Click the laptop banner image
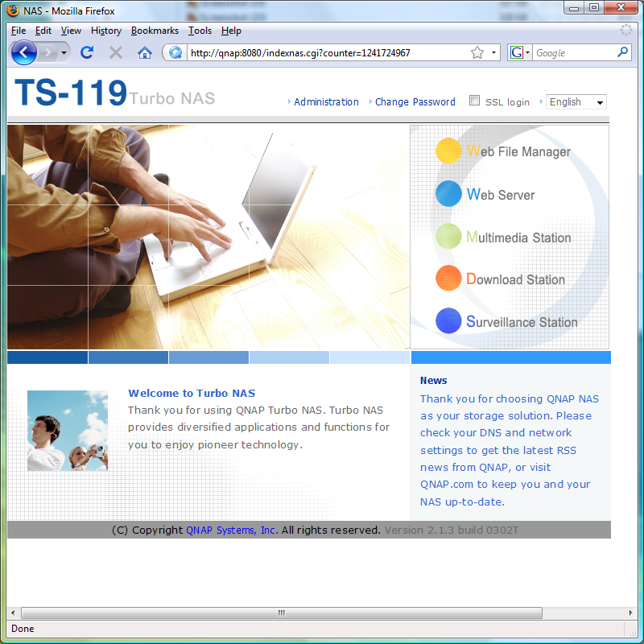Image resolution: width=644 pixels, height=644 pixels. pos(208,237)
